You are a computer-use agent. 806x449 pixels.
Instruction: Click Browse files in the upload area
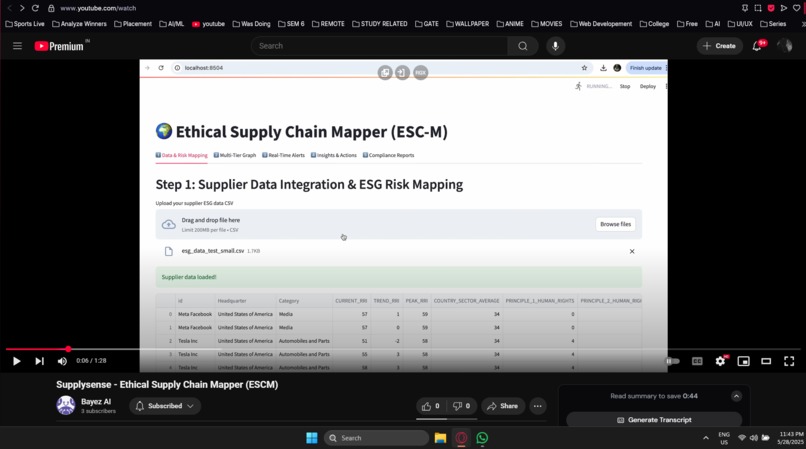(615, 224)
